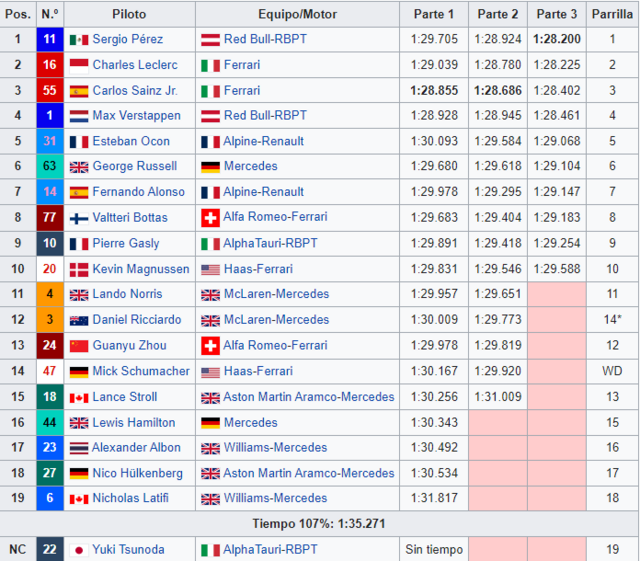Select the bold 1:28.686 Parte 2 time

[x=498, y=91]
